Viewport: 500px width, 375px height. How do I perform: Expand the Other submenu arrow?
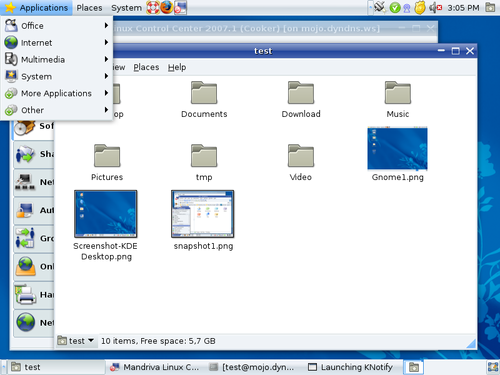pos(106,109)
